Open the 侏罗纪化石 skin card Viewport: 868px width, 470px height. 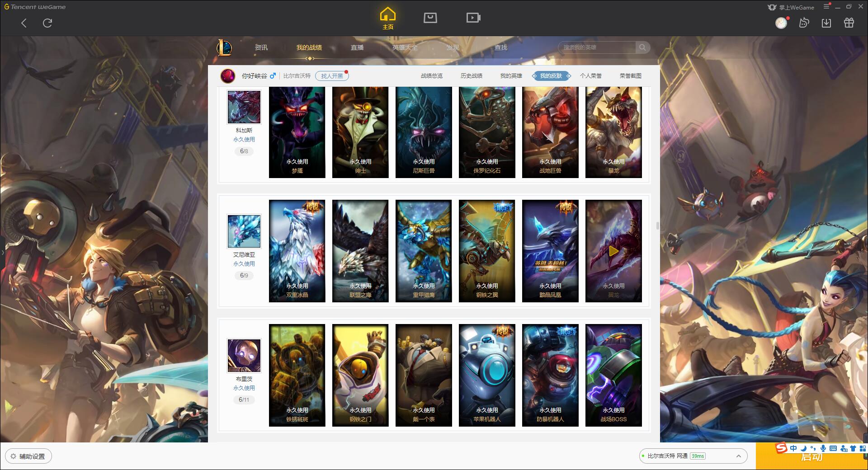pos(487,132)
